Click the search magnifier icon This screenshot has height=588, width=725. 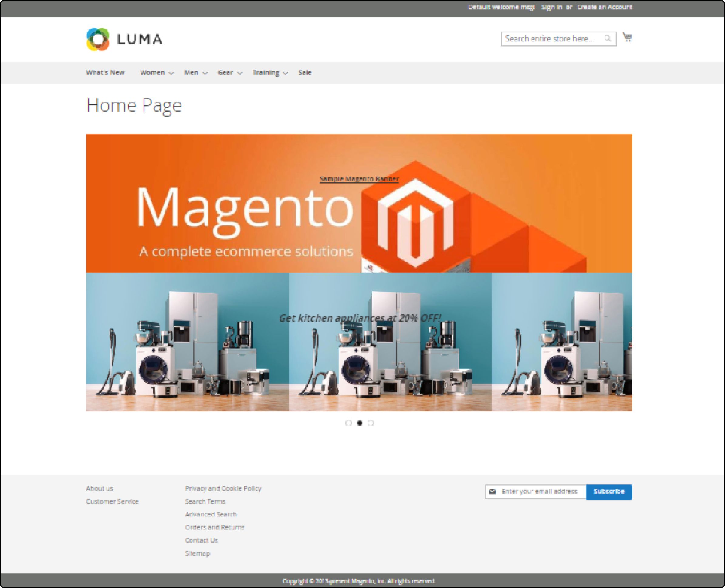click(608, 38)
